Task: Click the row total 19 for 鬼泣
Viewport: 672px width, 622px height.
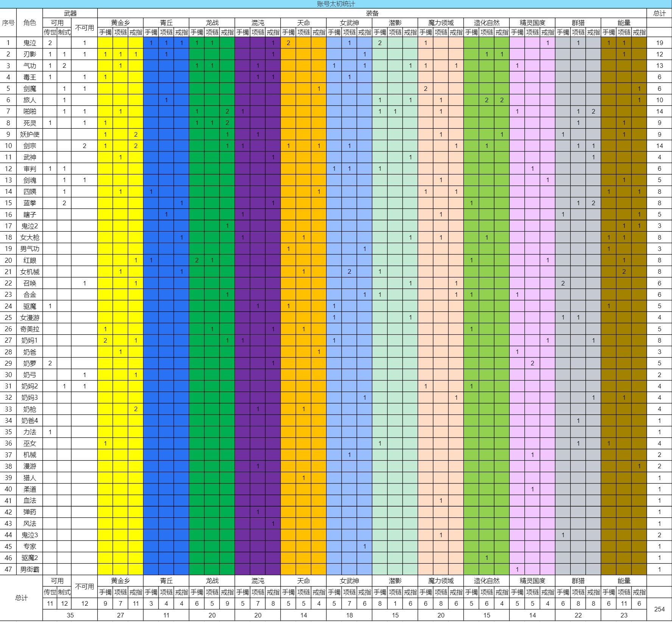Action: pos(659,43)
